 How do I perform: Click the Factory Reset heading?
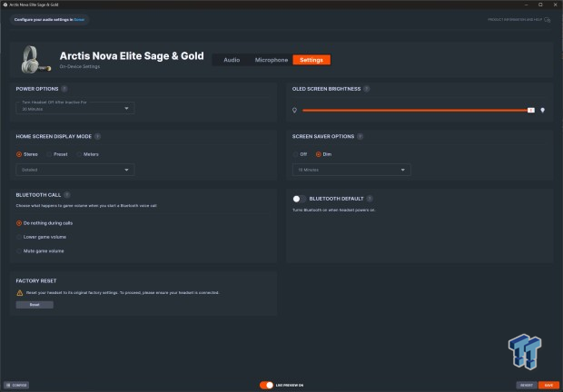(x=36, y=280)
